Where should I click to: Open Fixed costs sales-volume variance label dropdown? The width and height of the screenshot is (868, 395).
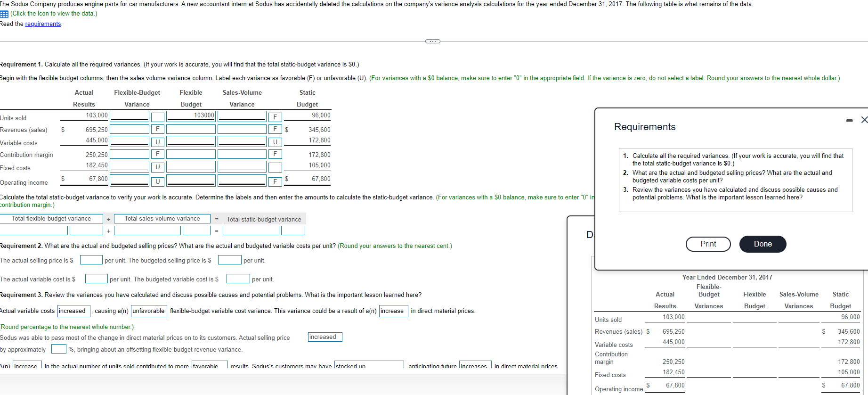point(275,167)
